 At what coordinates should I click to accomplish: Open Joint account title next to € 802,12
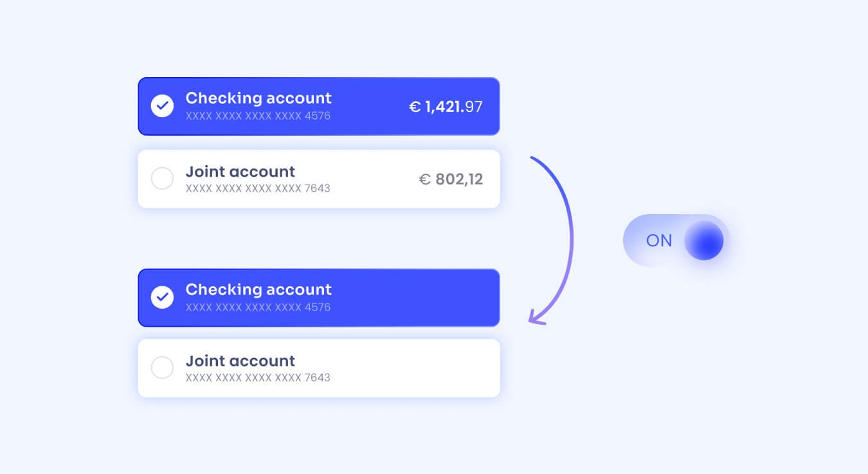240,171
